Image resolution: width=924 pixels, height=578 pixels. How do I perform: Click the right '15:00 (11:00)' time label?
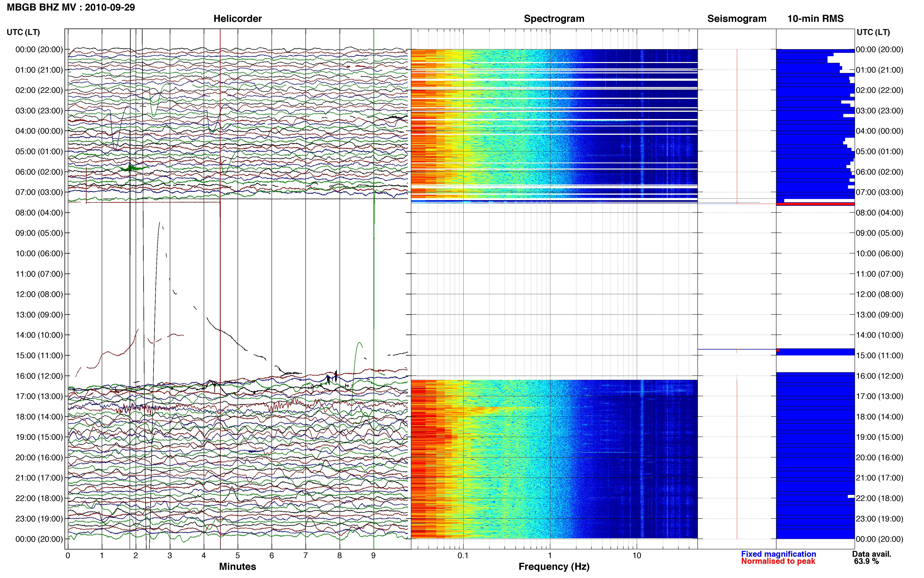click(x=879, y=355)
